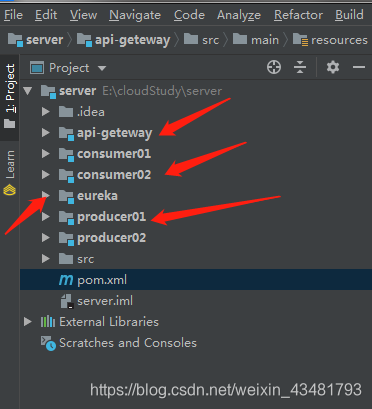This screenshot has width=372, height=409.
Task: Click the server.iml file icon
Action: point(67,301)
